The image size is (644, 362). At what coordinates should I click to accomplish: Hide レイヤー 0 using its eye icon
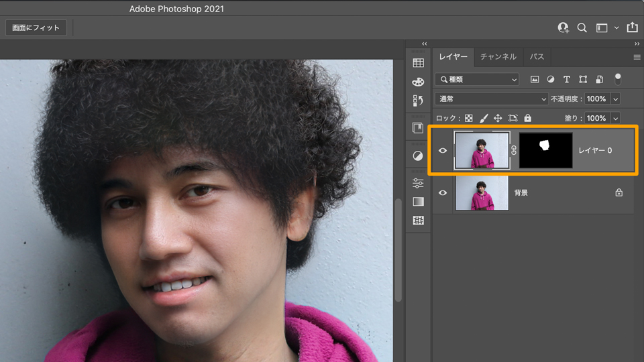(x=442, y=150)
